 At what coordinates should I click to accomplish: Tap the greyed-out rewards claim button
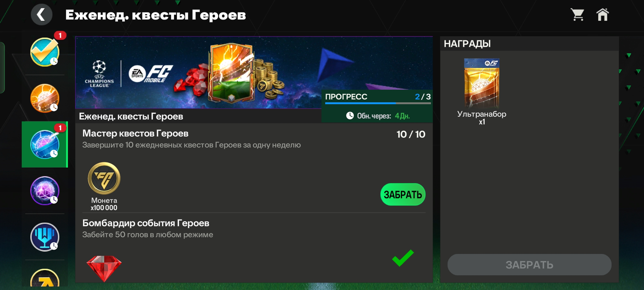pos(529,265)
